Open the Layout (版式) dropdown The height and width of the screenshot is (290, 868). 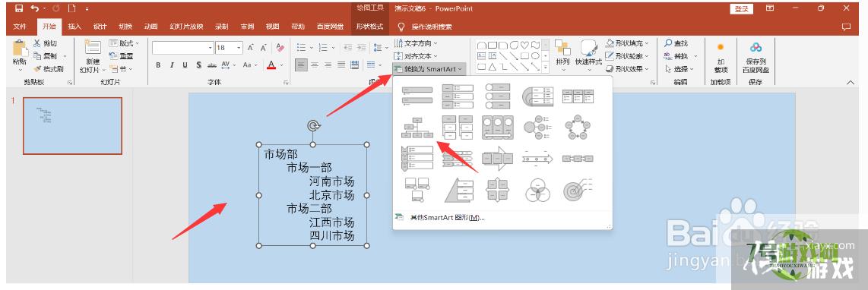click(124, 43)
